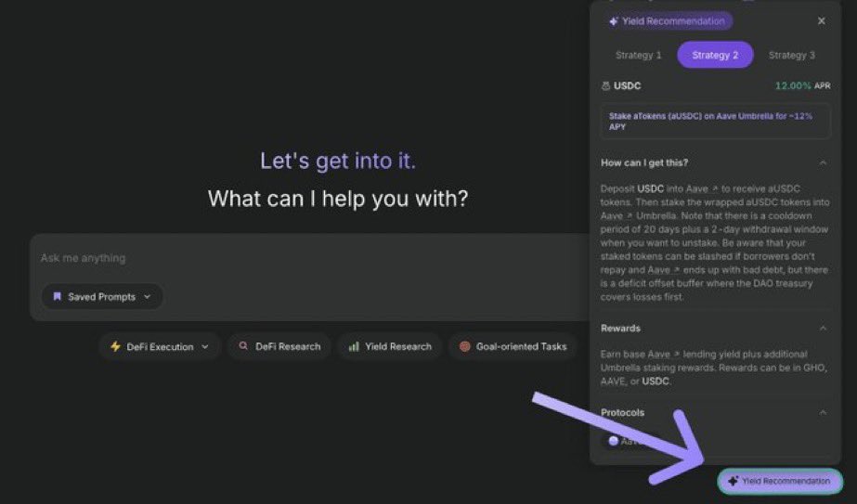This screenshot has width=857, height=504.
Task: Open the DeFi Execution dropdown
Action: pyautogui.click(x=160, y=346)
